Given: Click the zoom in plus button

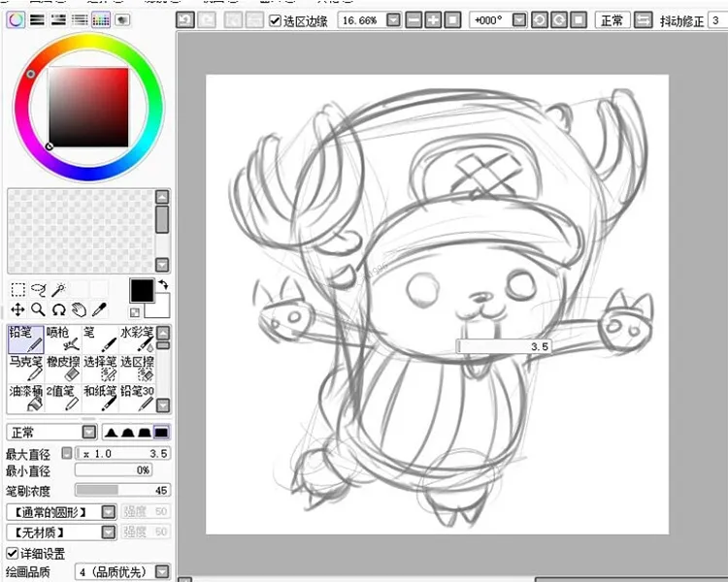Looking at the screenshot, I should (x=433, y=20).
